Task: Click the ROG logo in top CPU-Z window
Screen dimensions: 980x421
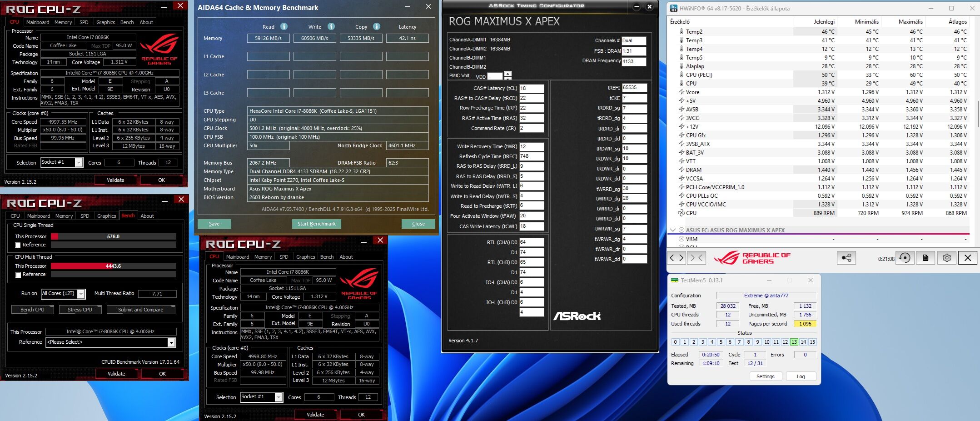Action: 159,49
